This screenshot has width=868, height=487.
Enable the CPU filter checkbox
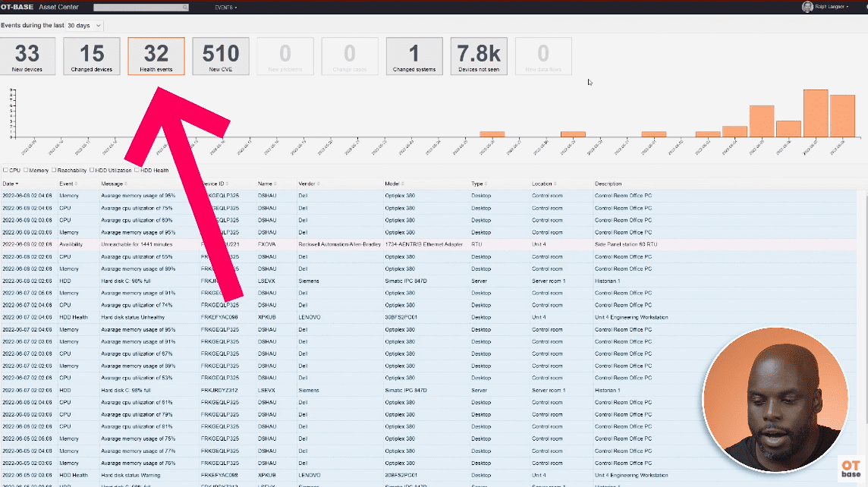coord(6,171)
